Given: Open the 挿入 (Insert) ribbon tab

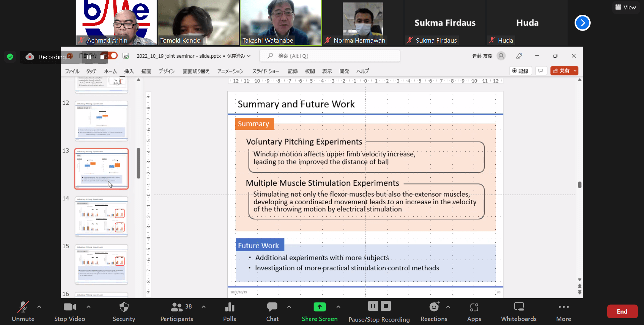Looking at the screenshot, I should coord(129,71).
